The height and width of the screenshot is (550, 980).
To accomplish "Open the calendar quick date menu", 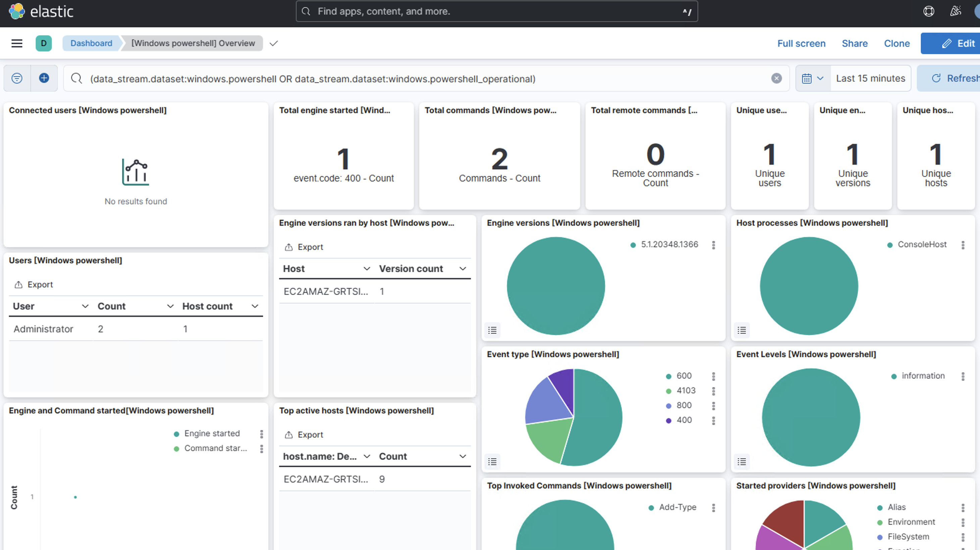I will click(x=812, y=78).
